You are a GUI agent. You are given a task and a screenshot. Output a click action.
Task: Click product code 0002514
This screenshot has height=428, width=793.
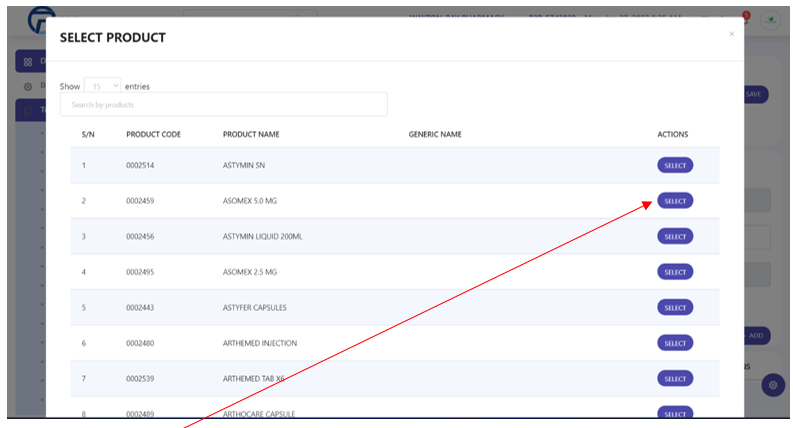pyautogui.click(x=140, y=165)
